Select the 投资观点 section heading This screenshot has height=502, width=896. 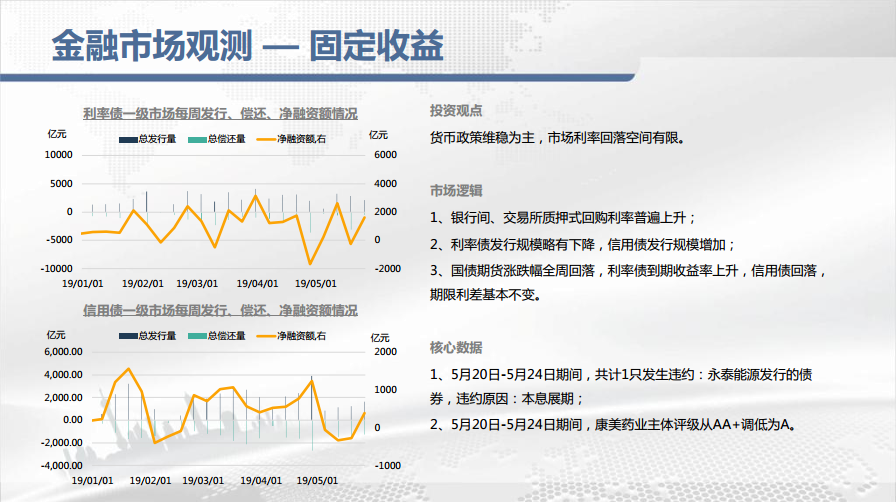click(456, 112)
